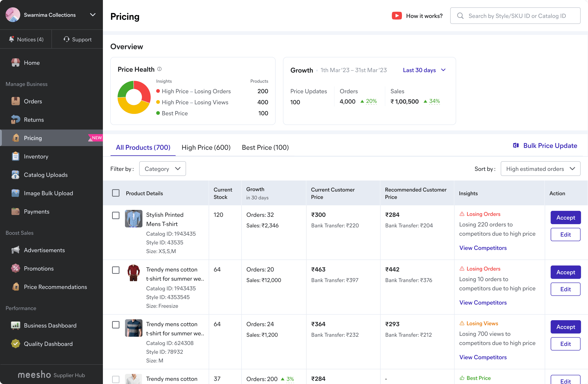
Task: Toggle the select-all checkbox in table header
Action: point(116,193)
